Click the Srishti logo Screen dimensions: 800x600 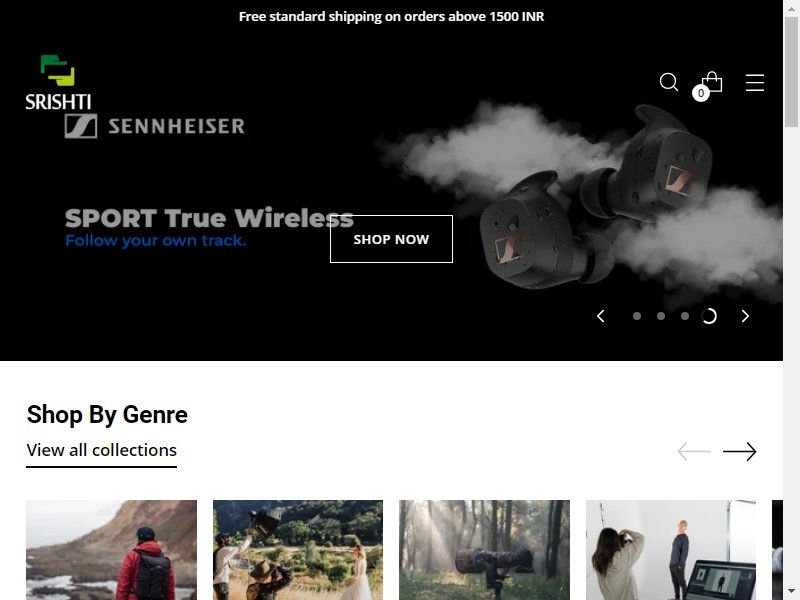pyautogui.click(x=58, y=82)
